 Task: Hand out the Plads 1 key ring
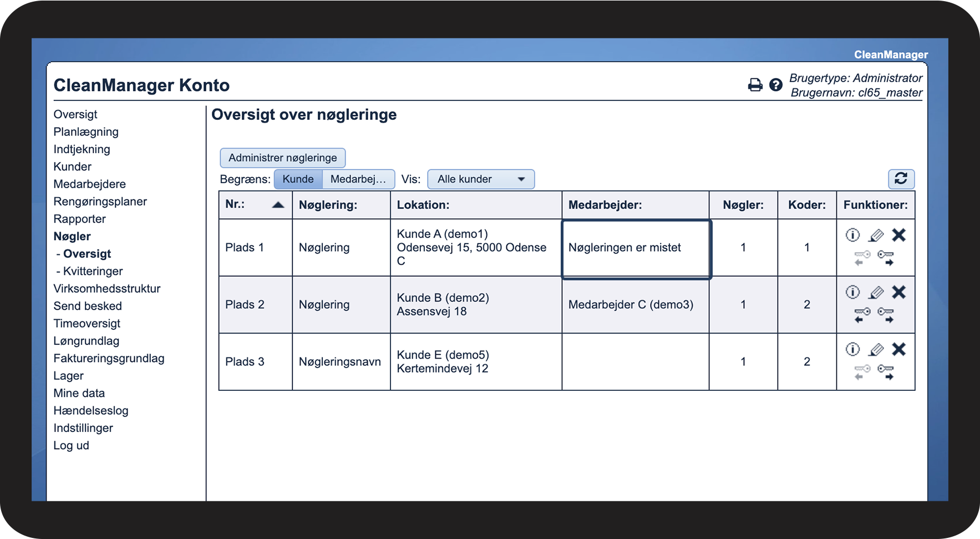[x=886, y=258]
